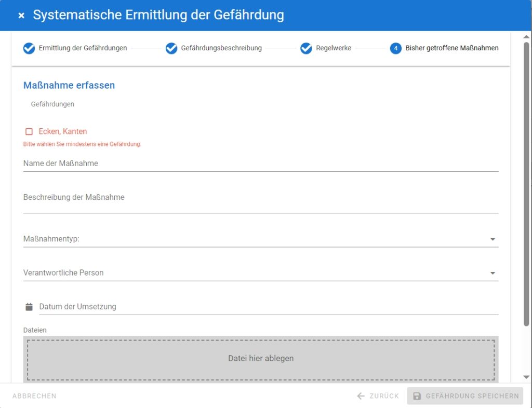This screenshot has height=408, width=532.
Task: Go to Gefährdungsbeschreibung step label
Action: coord(221,48)
